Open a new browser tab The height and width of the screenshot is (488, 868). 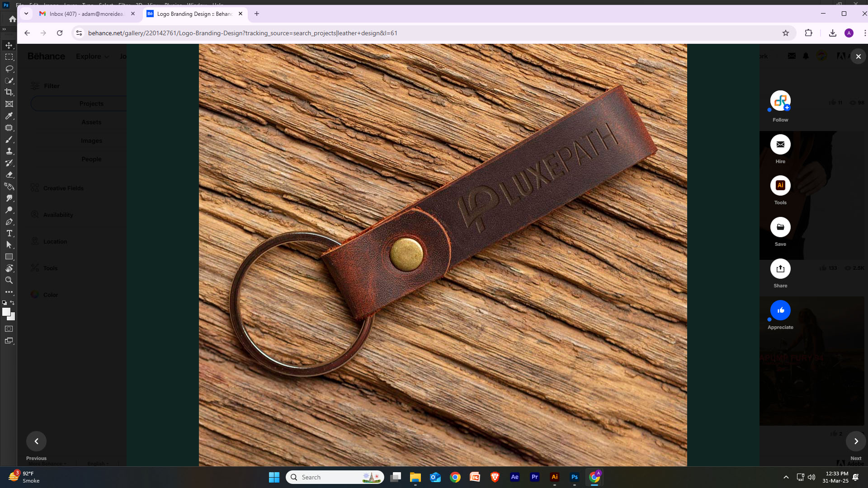tap(257, 14)
